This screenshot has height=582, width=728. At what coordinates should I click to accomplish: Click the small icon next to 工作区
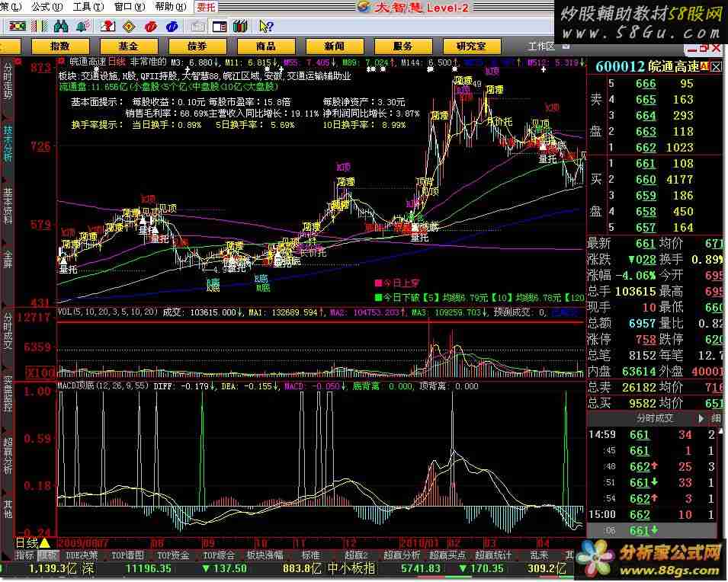pyautogui.click(x=566, y=46)
